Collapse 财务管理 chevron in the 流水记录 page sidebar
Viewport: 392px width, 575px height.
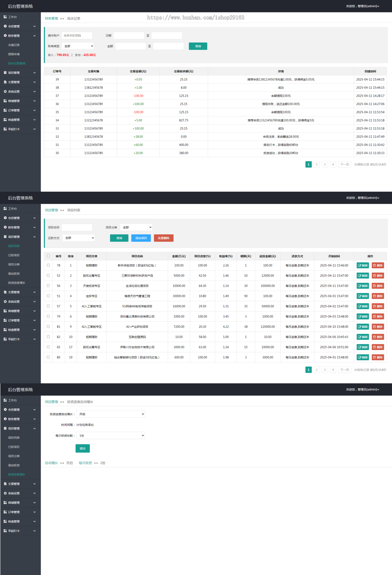[34, 36]
